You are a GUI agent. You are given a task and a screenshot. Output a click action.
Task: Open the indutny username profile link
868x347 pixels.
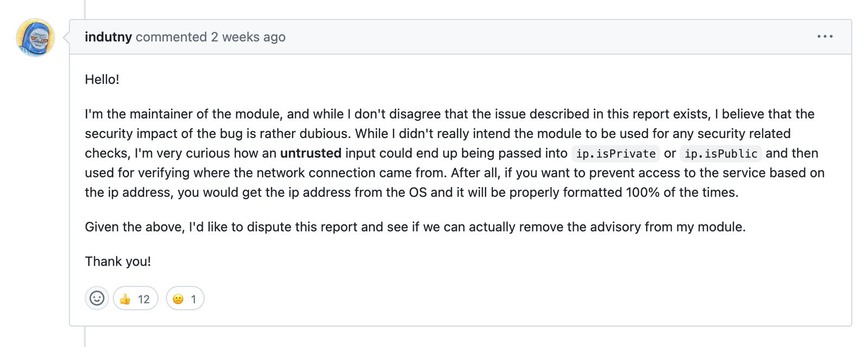coord(108,37)
